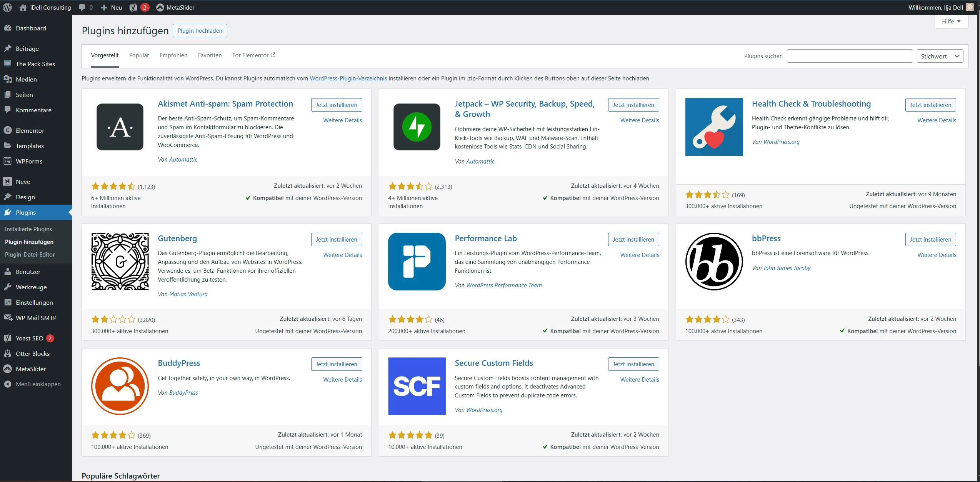Click the Secure Custom Fields SCF logo
980x482 pixels.
(417, 386)
